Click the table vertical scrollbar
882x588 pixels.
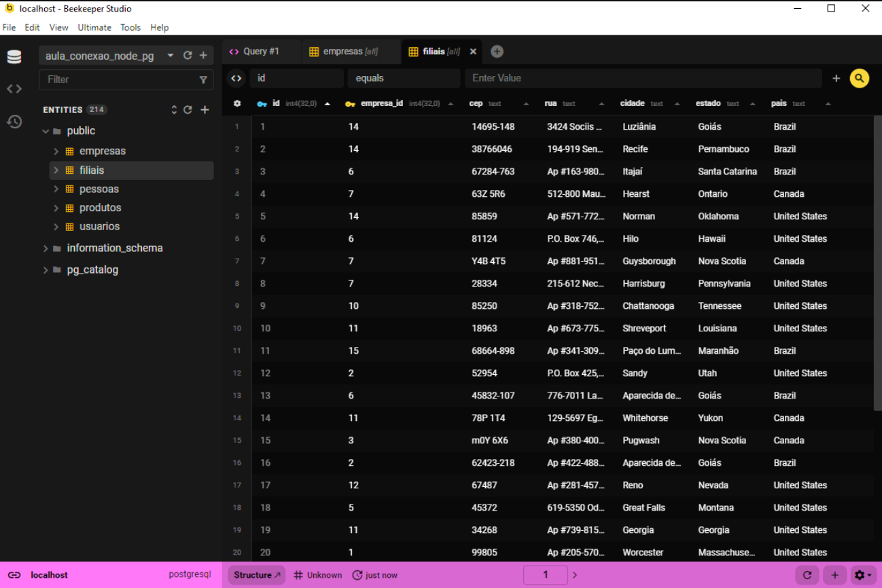point(877,263)
